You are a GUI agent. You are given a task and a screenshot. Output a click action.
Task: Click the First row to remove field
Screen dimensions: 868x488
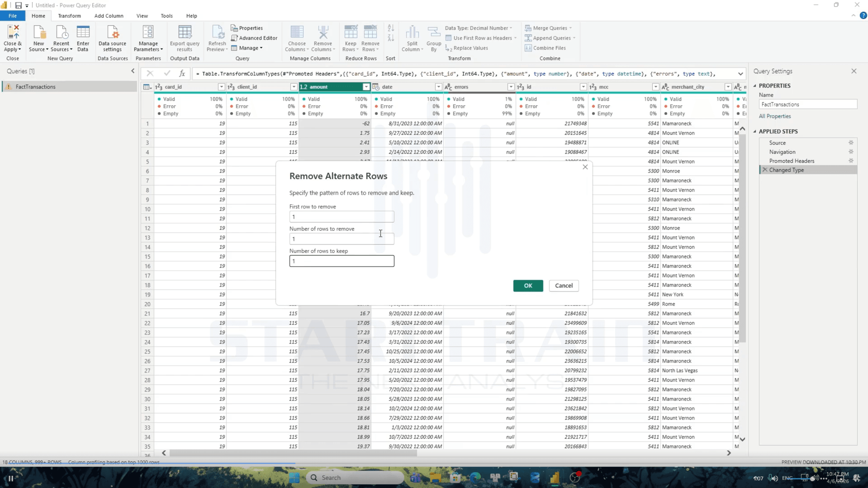tap(342, 217)
